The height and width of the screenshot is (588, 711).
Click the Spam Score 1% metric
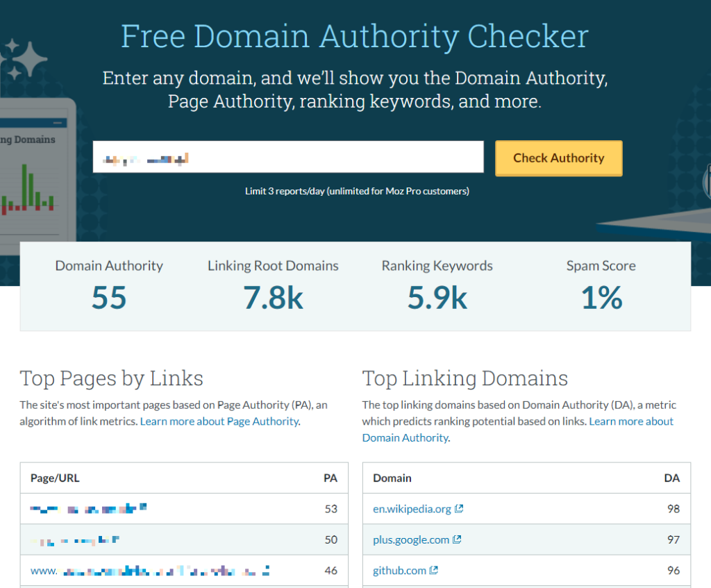point(601,299)
